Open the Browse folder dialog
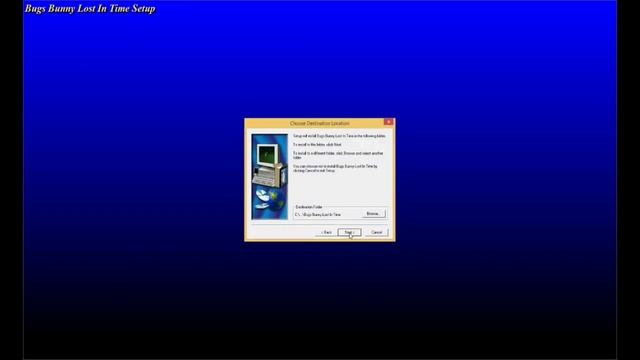The height and width of the screenshot is (360, 640). point(373,213)
